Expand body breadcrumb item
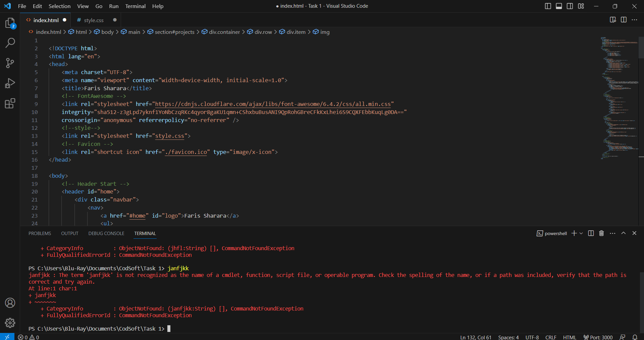This screenshot has height=340, width=644. [104, 32]
